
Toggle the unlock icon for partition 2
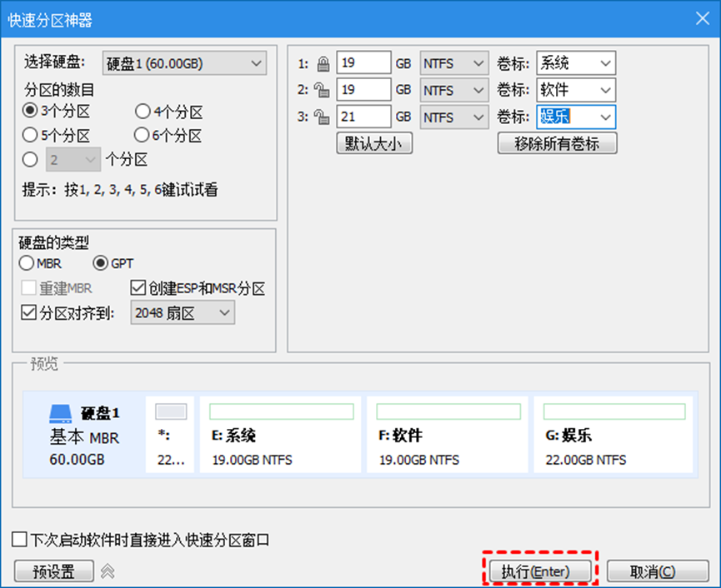pos(323,90)
